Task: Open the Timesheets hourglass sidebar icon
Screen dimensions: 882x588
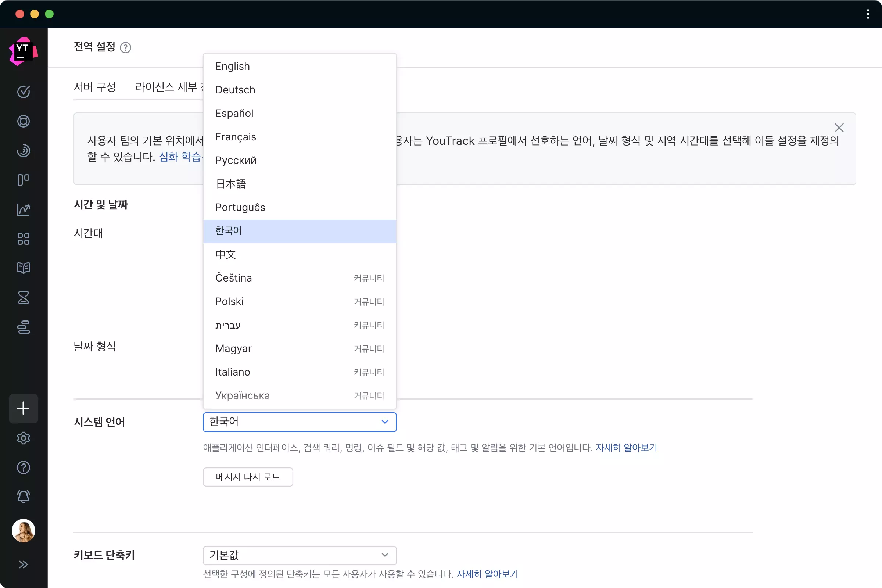Action: (x=23, y=298)
